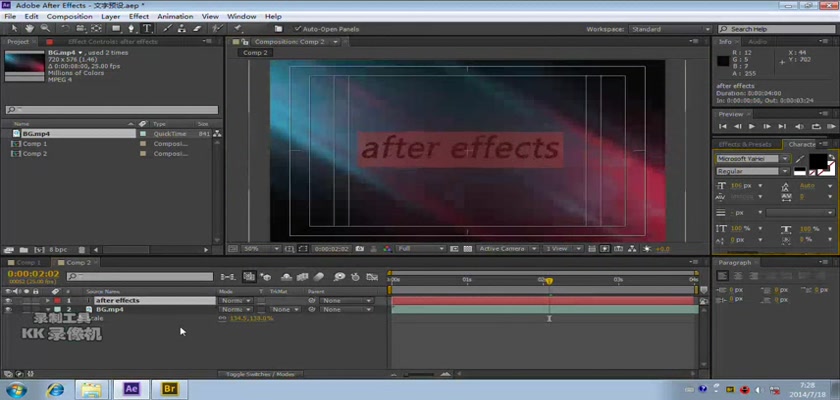Select the Roto Brush tool
The image size is (840, 400).
[217, 28]
